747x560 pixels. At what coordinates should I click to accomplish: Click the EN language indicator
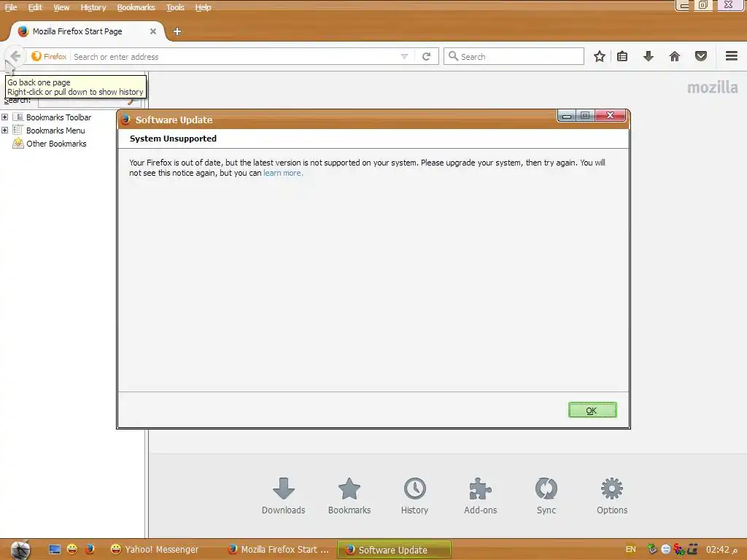point(630,550)
